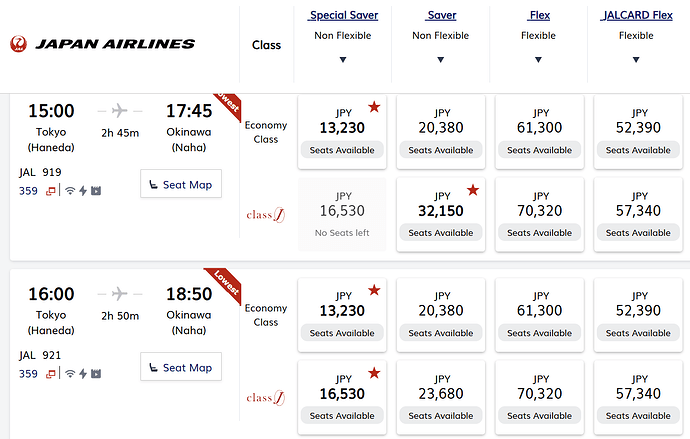Image resolution: width=690 pixels, height=439 pixels.
Task: Expand the Saver fare details arrow
Action: coord(440,60)
